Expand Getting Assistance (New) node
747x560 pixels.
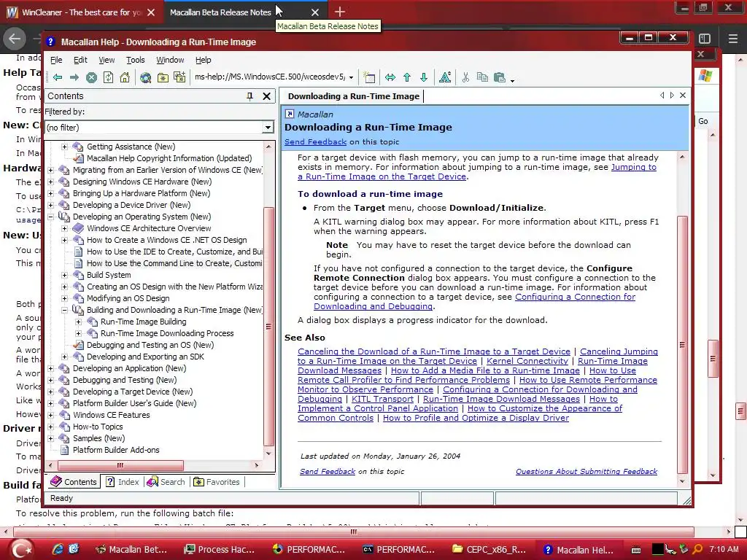[x=64, y=147]
